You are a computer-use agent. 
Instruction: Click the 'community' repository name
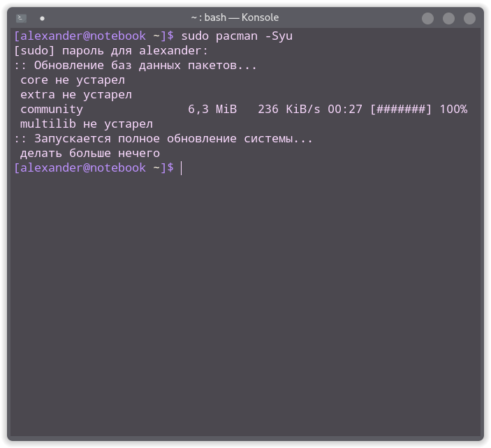(52, 110)
